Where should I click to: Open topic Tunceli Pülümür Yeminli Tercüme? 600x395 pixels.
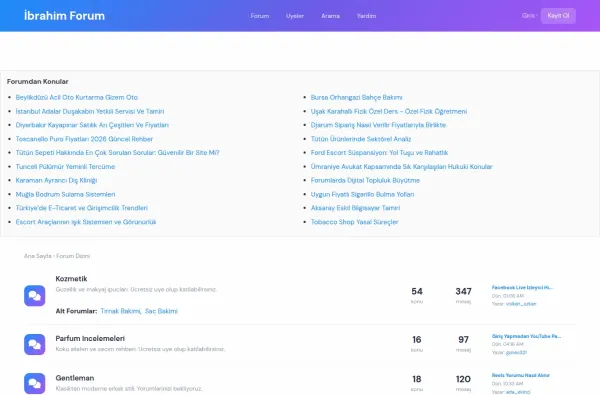pos(65,166)
